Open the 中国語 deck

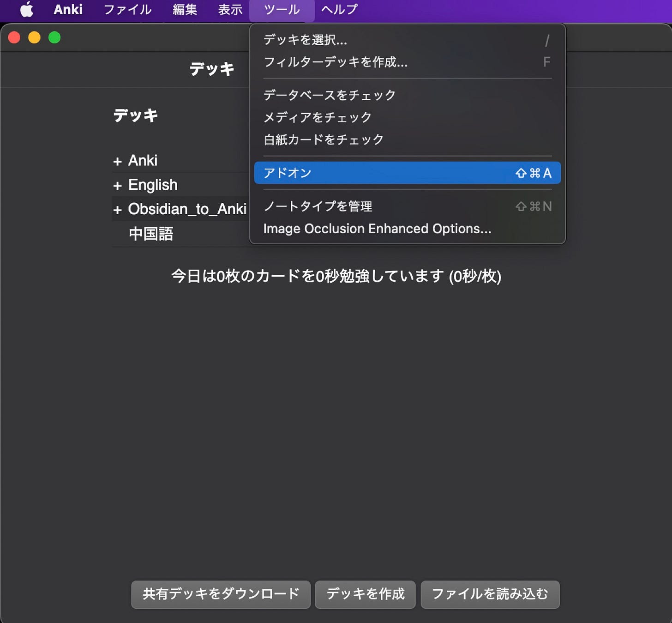(x=151, y=234)
